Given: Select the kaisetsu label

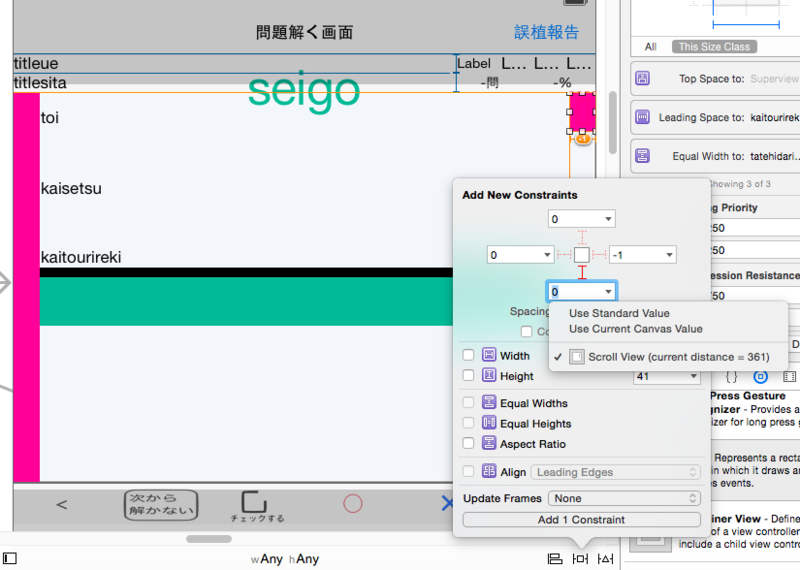Looking at the screenshot, I should 71,188.
